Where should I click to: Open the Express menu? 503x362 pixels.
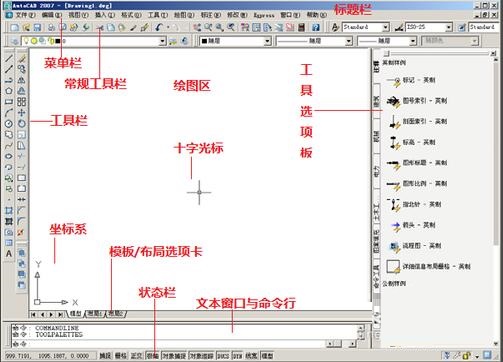click(264, 15)
